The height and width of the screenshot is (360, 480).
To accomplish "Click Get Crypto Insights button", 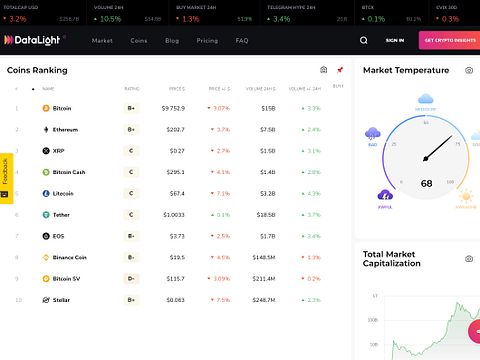I will pyautogui.click(x=449, y=40).
